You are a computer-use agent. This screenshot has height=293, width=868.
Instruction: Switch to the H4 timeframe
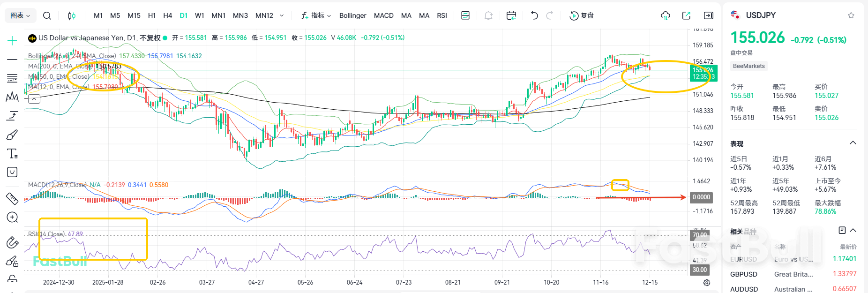point(167,15)
